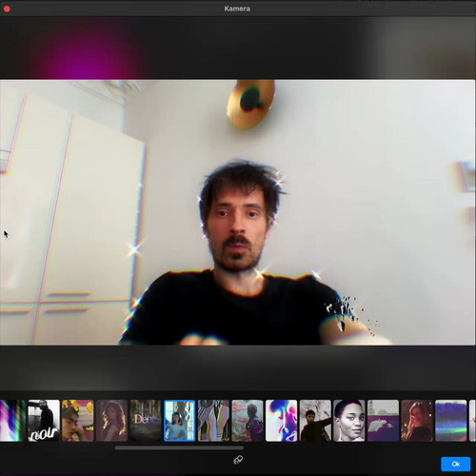Choose the yellow-pink cartoon filter thumbnail
This screenshot has height=476, width=476.
pos(78,421)
